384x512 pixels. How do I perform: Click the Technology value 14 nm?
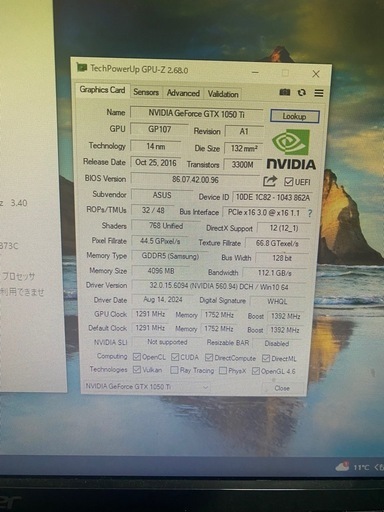[x=156, y=146]
